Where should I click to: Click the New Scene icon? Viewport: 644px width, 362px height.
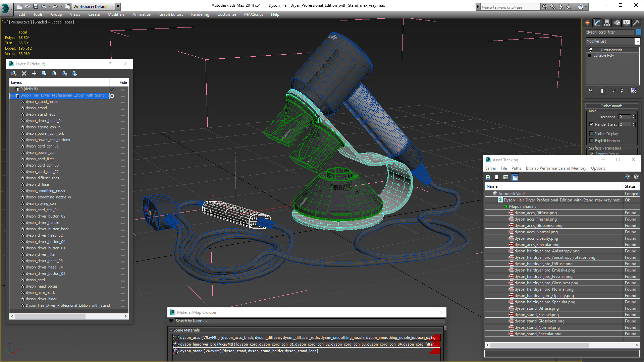tap(19, 6)
